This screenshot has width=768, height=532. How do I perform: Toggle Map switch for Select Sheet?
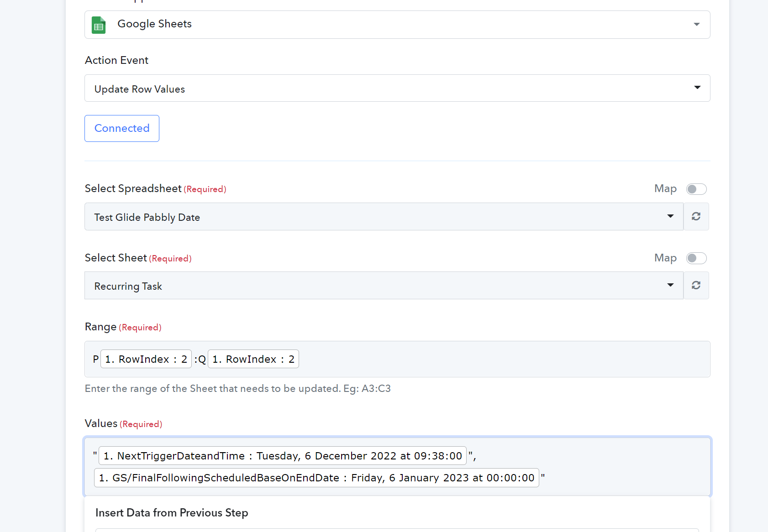696,258
